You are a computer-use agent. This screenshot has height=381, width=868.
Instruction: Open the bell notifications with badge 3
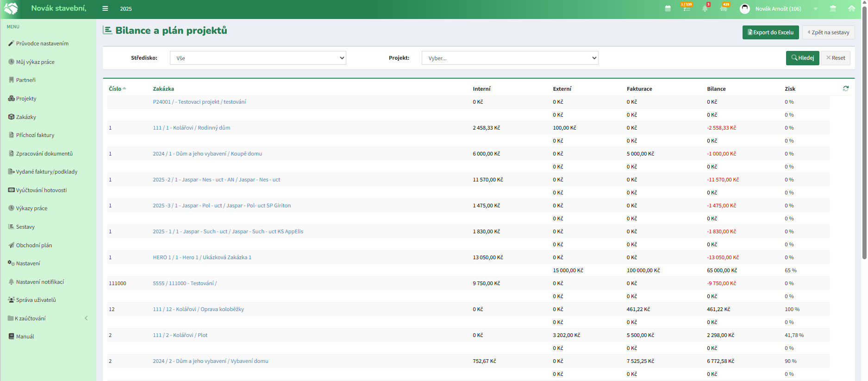point(705,8)
